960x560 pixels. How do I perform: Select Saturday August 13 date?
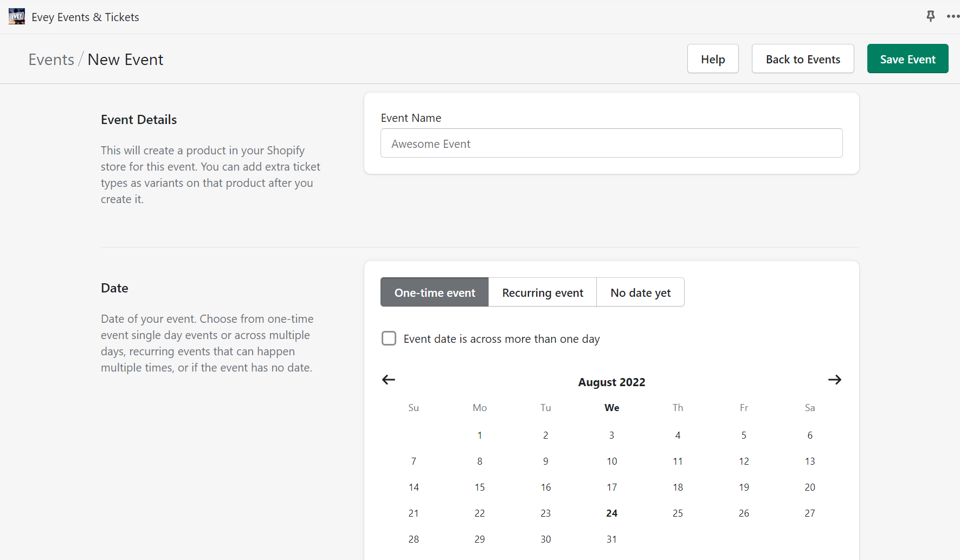tap(810, 461)
